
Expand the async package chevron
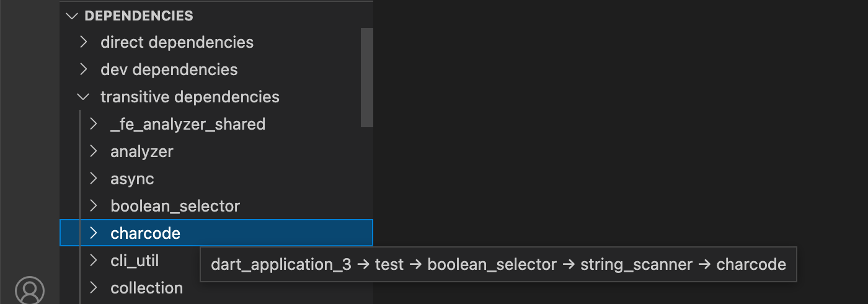[94, 179]
